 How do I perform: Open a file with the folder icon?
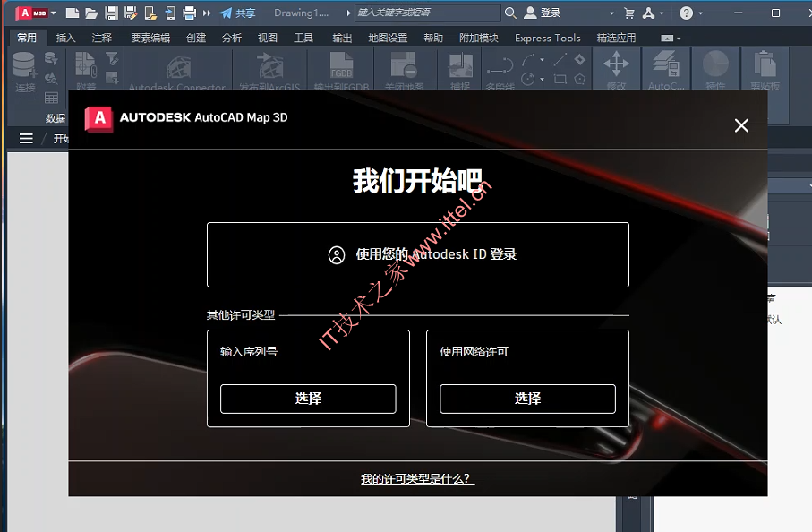(x=91, y=13)
